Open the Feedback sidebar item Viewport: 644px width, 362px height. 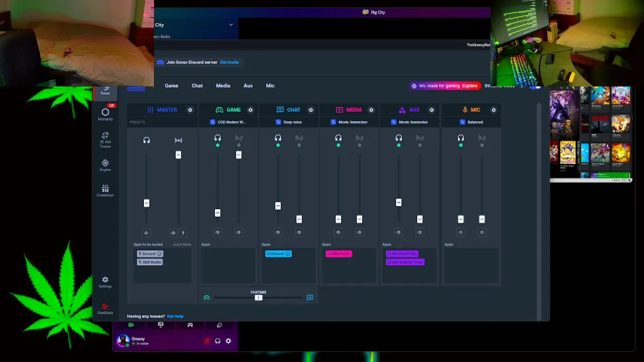(105, 309)
